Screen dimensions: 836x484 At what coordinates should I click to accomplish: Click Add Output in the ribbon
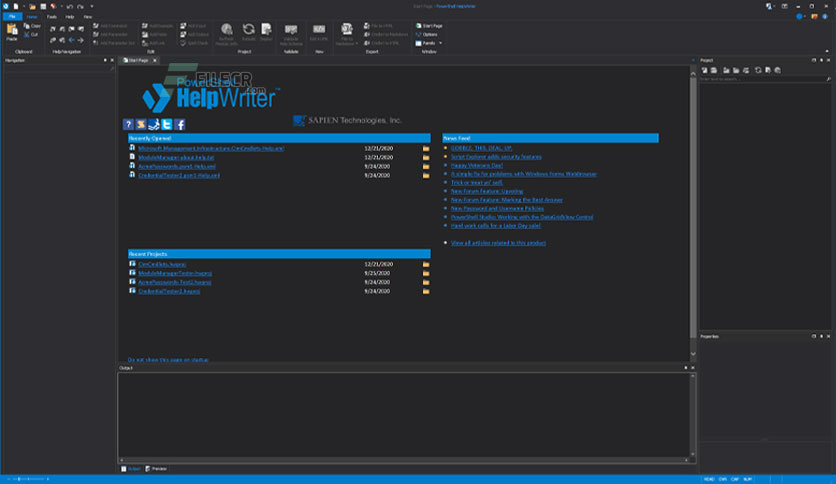point(195,34)
